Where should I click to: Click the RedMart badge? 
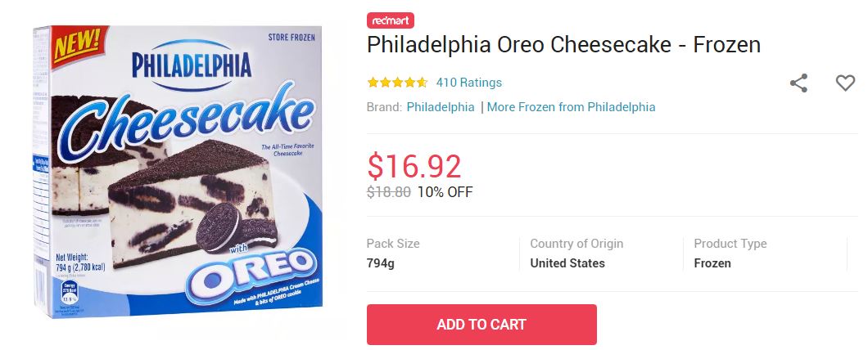(x=391, y=20)
